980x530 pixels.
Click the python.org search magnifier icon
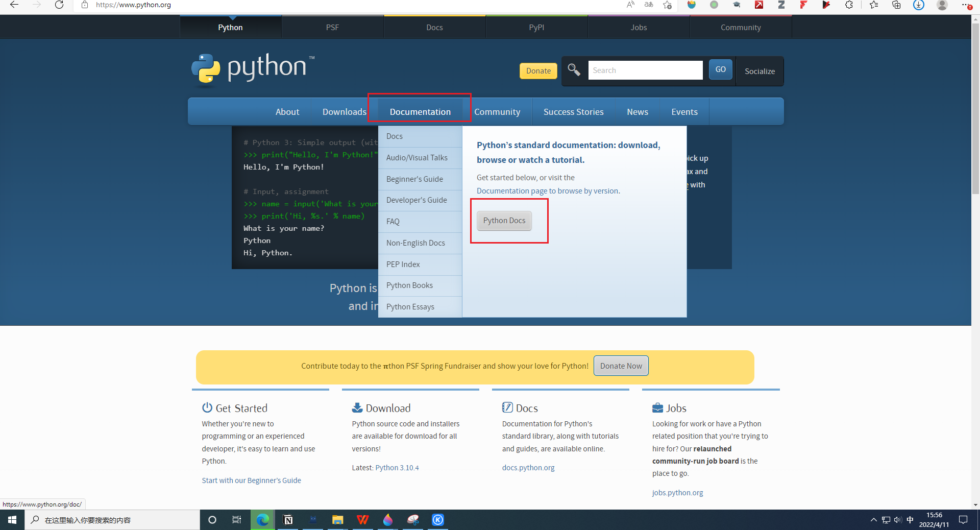click(x=573, y=70)
